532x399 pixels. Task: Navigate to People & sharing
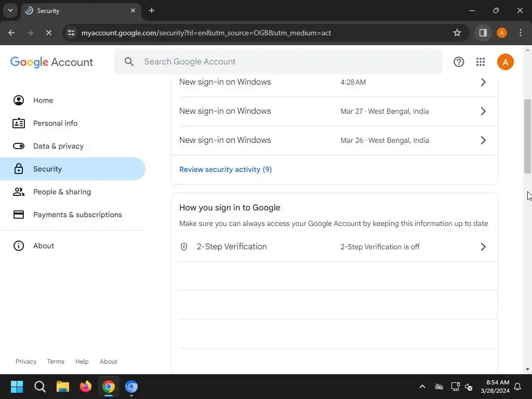pos(73,192)
